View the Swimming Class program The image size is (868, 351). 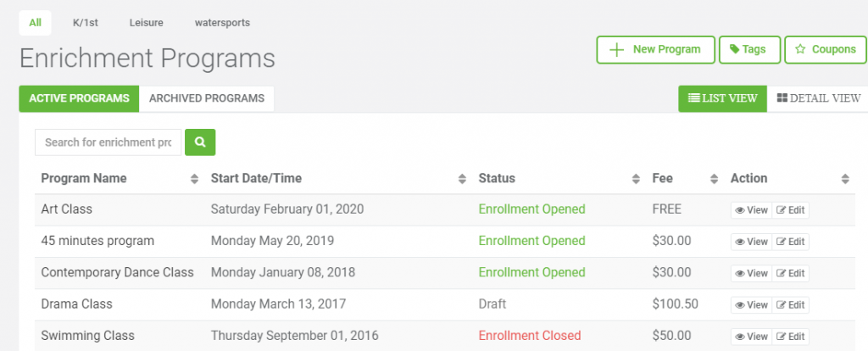751,337
